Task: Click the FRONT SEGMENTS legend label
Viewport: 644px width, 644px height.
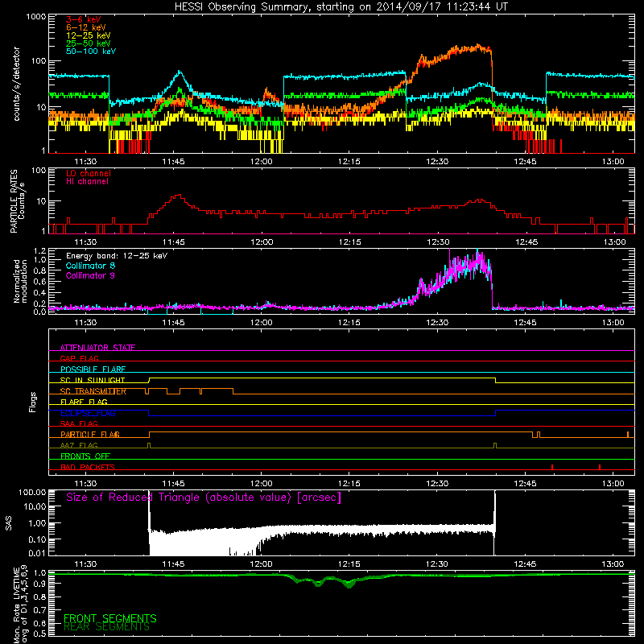Action: click(x=110, y=618)
